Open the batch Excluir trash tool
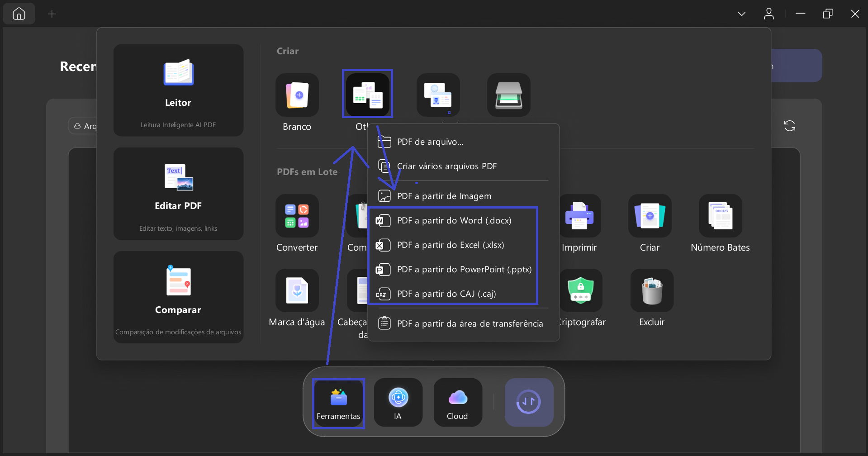This screenshot has height=456, width=868. click(652, 290)
